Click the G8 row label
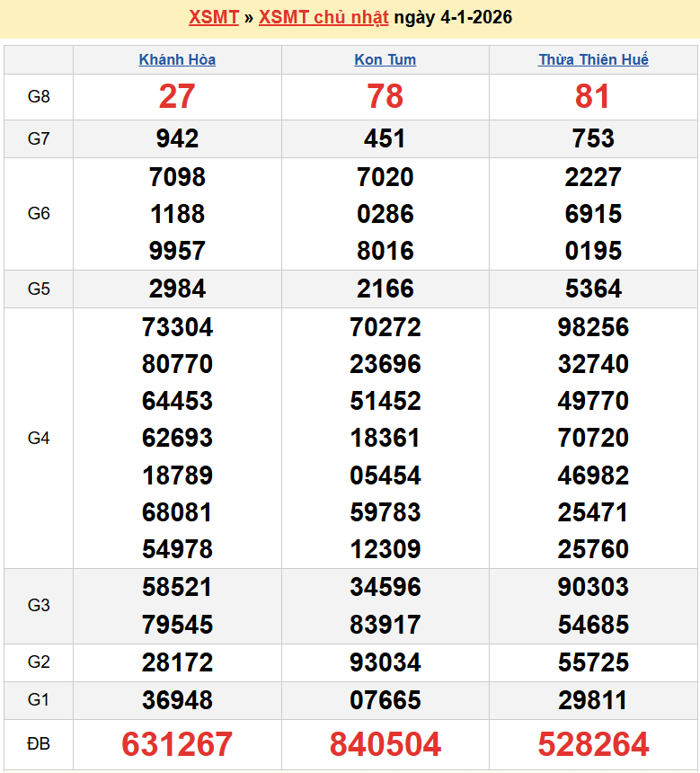The width and height of the screenshot is (700, 773). click(x=39, y=97)
